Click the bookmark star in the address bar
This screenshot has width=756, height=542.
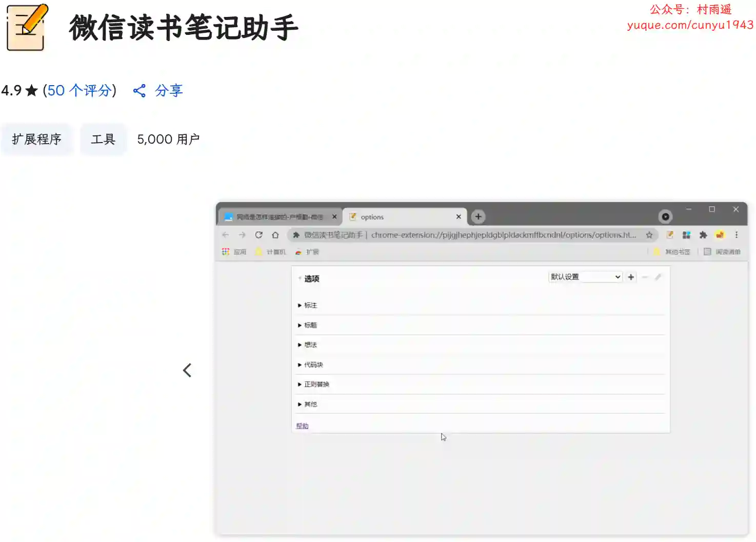pos(649,235)
